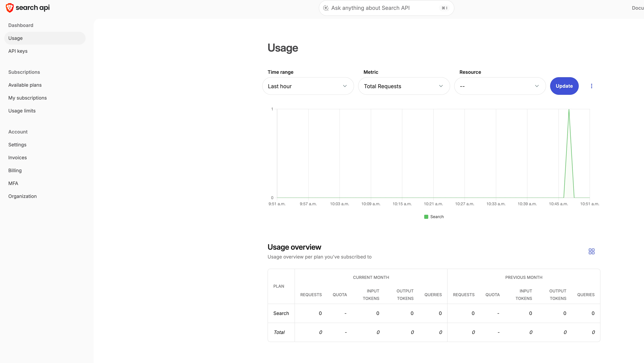644x363 pixels.
Task: Toggle the Search series in chart legend
Action: 434,217
